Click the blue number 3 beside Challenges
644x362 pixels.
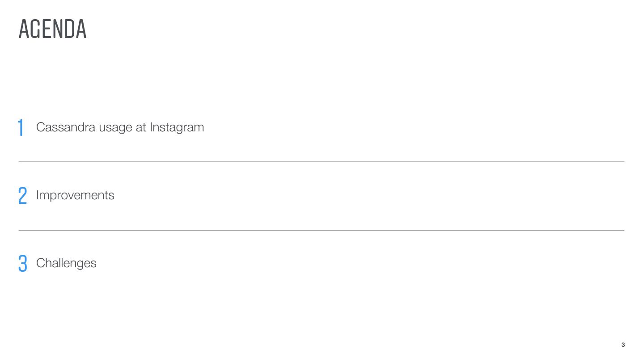tap(23, 264)
